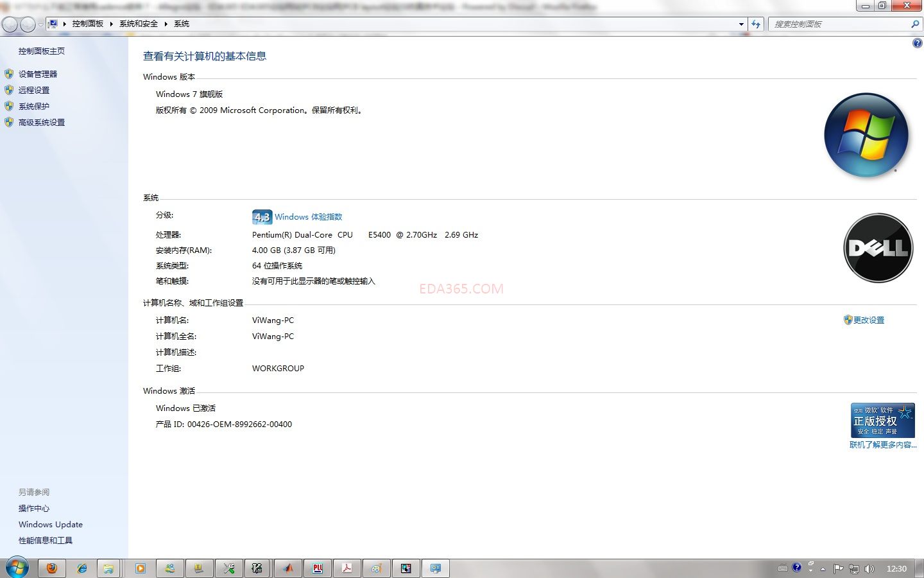Open the Windows Start menu orb
Image resolution: width=924 pixels, height=578 pixels.
16,568
